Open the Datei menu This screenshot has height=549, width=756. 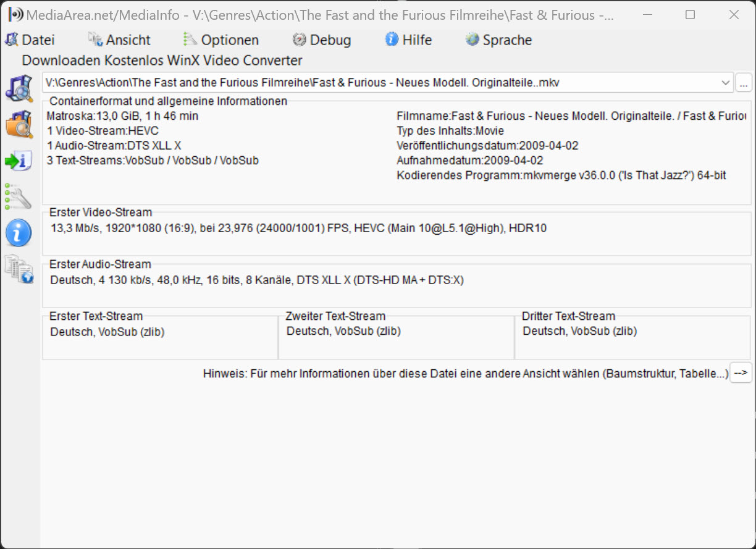[x=30, y=40]
